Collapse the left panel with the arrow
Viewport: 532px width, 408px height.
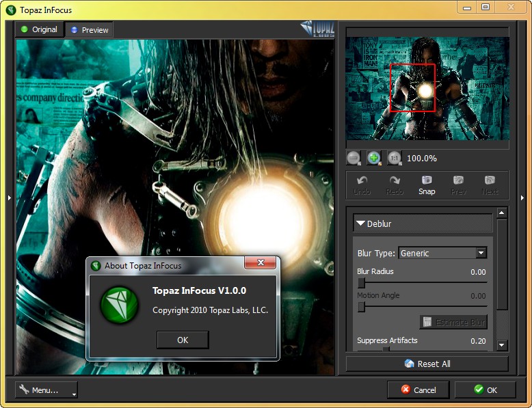click(x=10, y=198)
